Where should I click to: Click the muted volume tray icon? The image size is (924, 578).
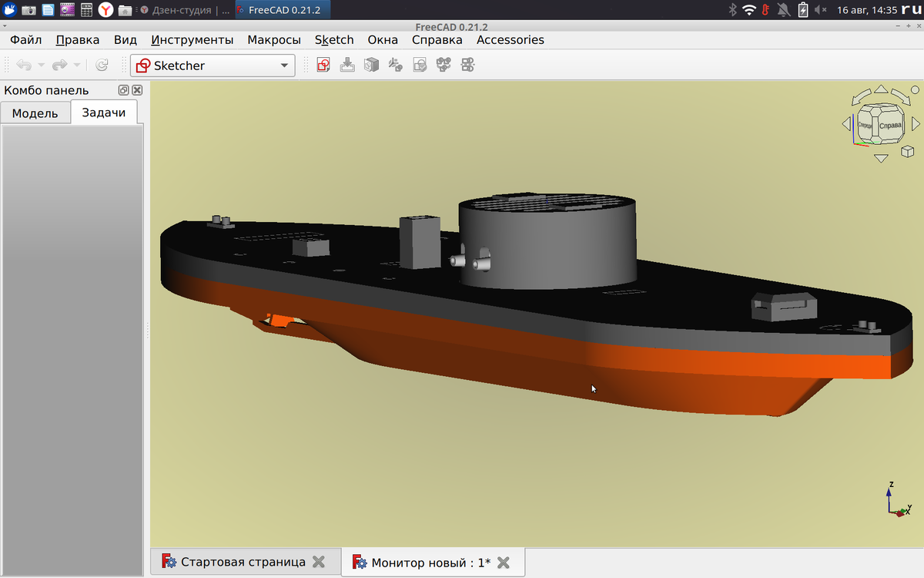point(821,10)
